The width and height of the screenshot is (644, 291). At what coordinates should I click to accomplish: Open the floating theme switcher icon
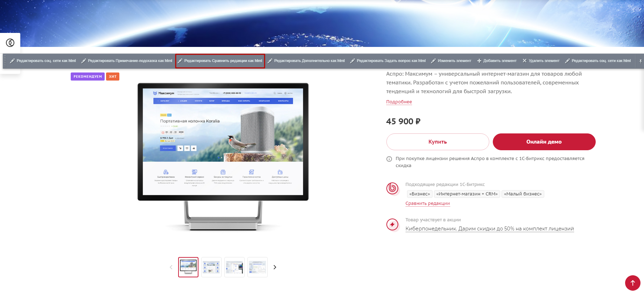pos(10,43)
